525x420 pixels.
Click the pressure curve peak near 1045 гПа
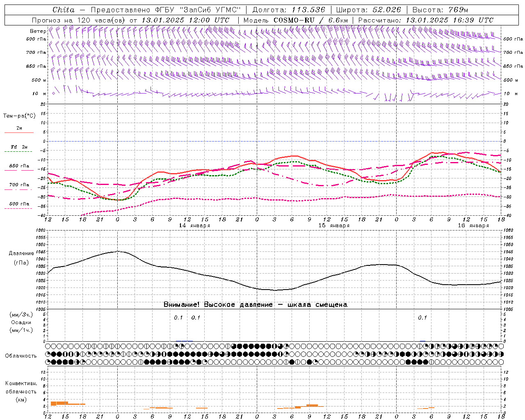(x=118, y=251)
